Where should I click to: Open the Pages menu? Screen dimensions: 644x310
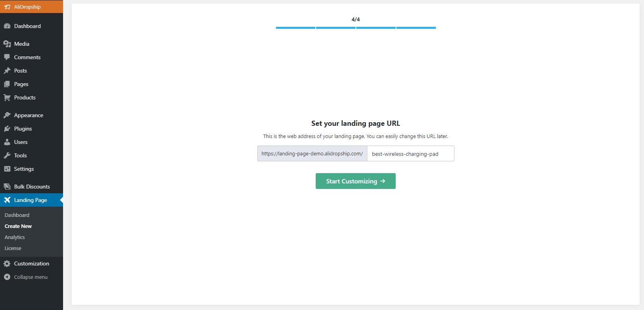pos(21,84)
